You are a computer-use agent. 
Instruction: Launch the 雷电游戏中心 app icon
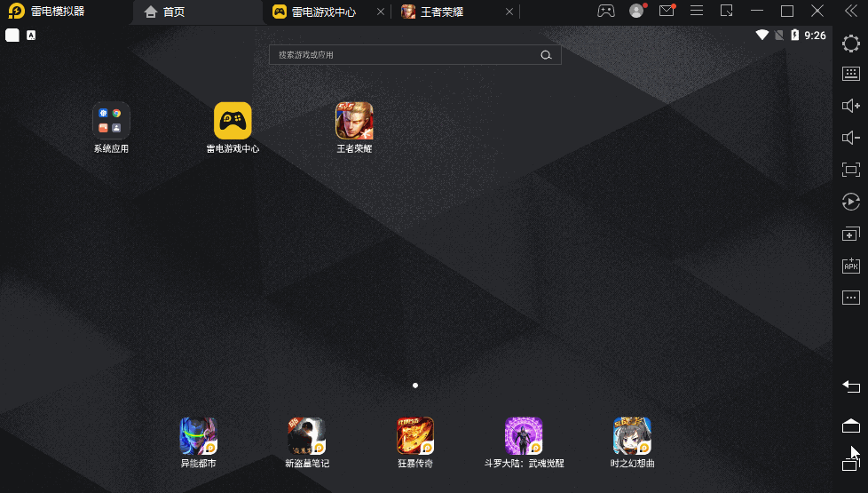(x=233, y=121)
